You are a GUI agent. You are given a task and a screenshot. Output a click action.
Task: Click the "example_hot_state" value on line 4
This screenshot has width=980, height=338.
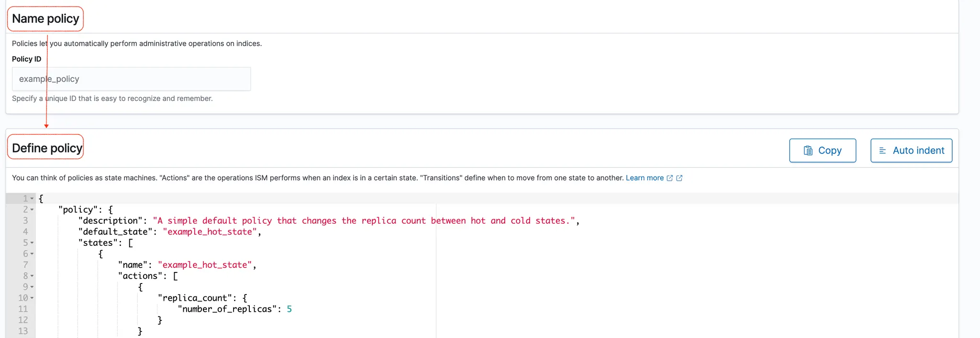[x=210, y=232]
